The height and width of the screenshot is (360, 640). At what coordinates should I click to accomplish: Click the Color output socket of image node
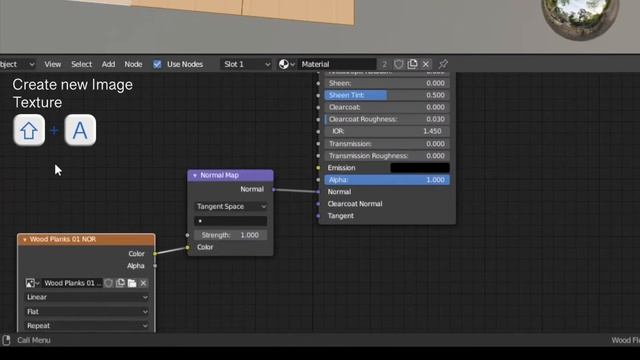click(x=155, y=254)
